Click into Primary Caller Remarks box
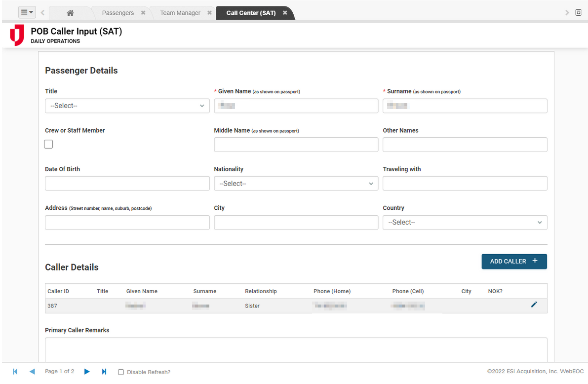 pyautogui.click(x=296, y=349)
